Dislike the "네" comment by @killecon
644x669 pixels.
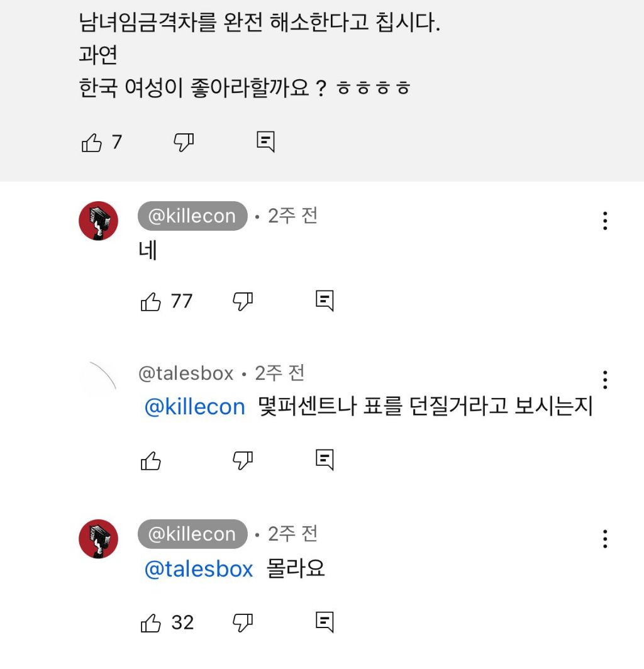[x=243, y=302]
